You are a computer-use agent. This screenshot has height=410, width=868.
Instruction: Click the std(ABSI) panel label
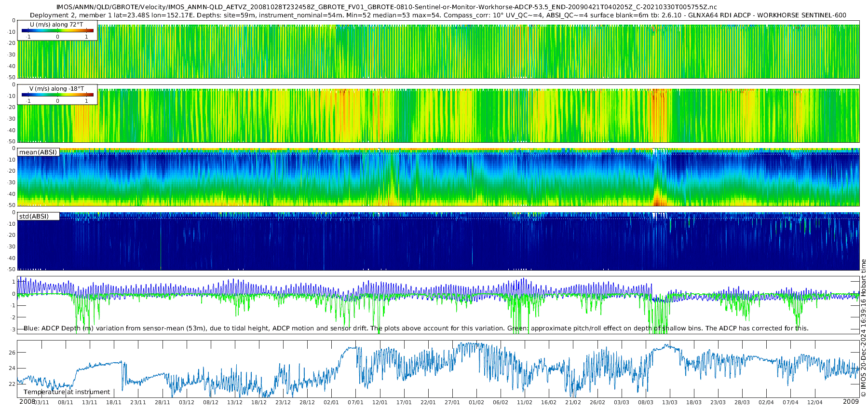pyautogui.click(x=34, y=217)
